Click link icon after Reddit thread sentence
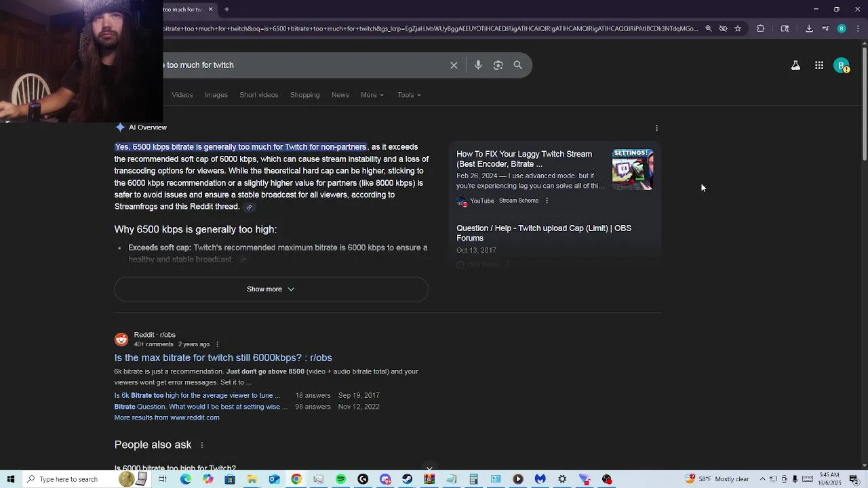868x488 pixels. (x=249, y=207)
